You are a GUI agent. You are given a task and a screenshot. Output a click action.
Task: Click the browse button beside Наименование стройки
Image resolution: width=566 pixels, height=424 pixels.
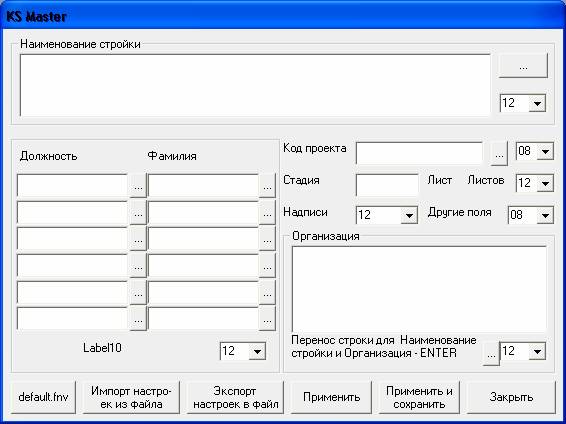[x=523, y=66]
